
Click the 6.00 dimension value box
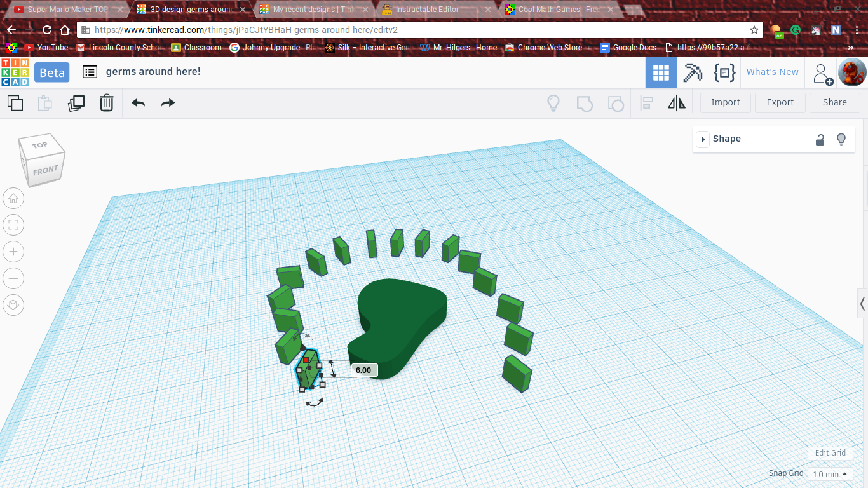click(364, 370)
